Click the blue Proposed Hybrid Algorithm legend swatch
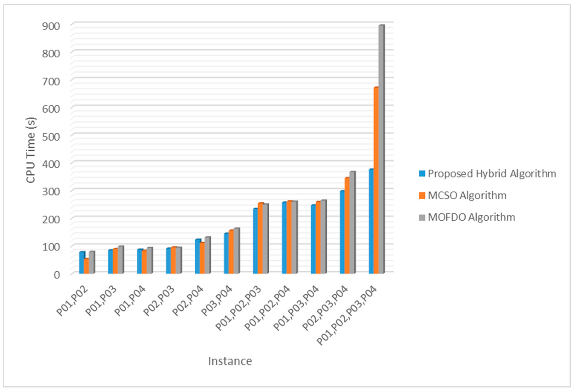The image size is (574, 392). pos(422,173)
